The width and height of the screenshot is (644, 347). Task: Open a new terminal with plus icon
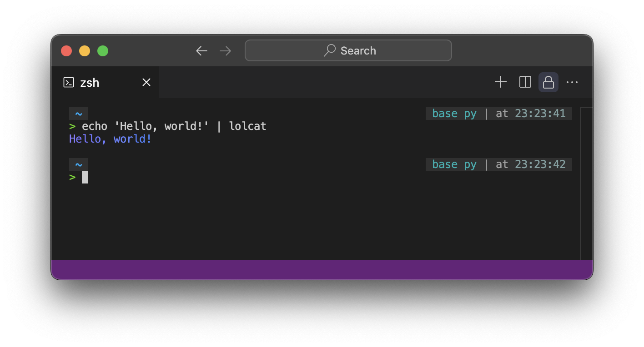[x=501, y=82]
